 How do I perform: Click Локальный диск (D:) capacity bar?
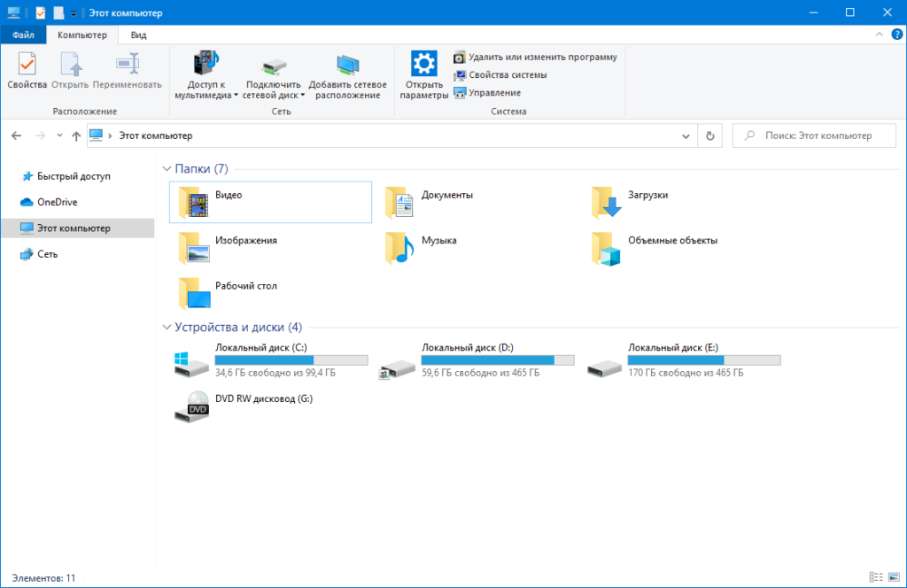coord(498,360)
